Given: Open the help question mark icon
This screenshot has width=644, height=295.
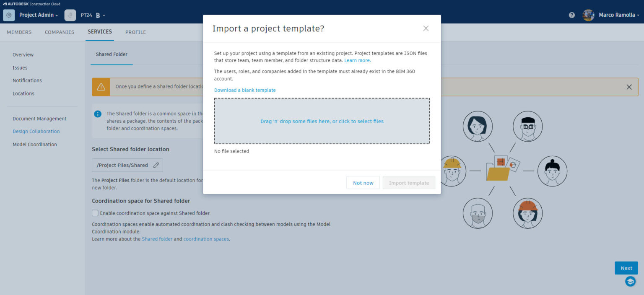Looking at the screenshot, I should 572,15.
